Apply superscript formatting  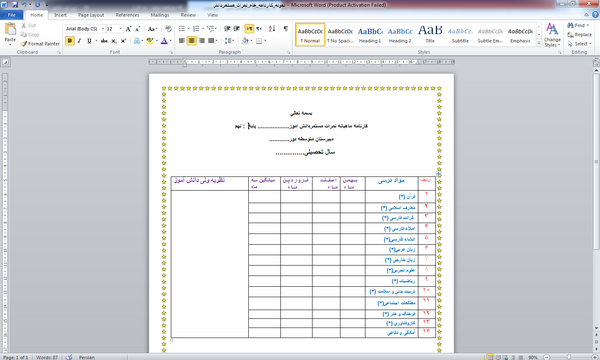click(123, 41)
